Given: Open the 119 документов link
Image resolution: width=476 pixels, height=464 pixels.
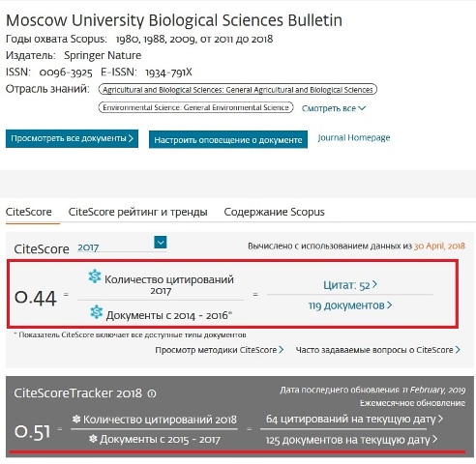Looking at the screenshot, I should 350,305.
